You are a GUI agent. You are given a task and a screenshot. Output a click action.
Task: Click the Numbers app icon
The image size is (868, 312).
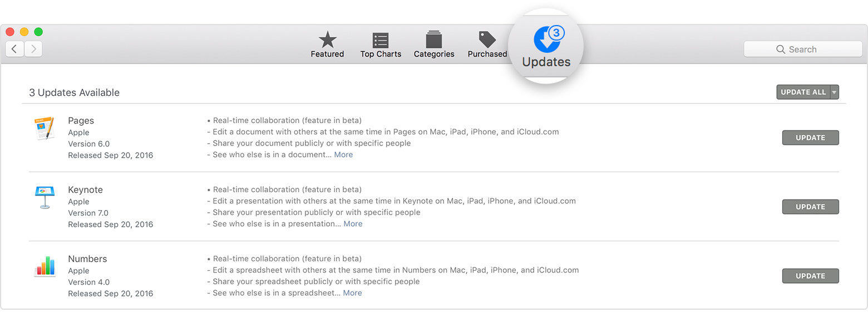coord(44,266)
